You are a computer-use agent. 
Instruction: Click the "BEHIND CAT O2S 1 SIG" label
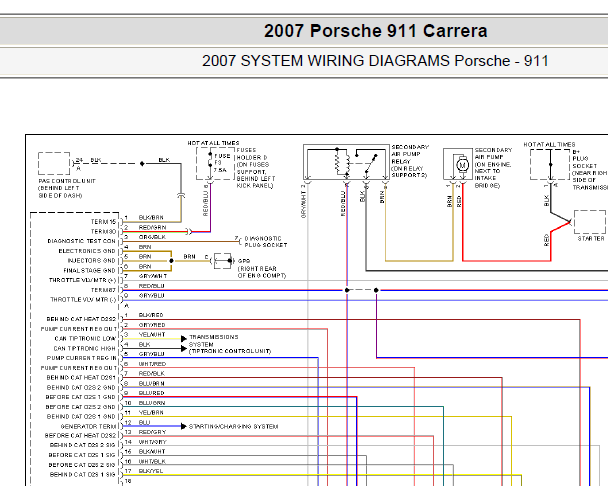click(x=83, y=475)
